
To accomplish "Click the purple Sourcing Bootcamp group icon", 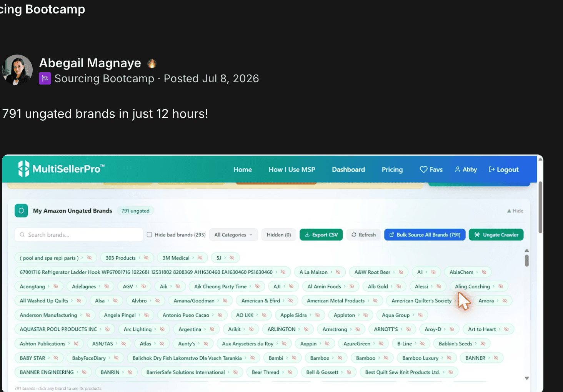I will point(45,79).
